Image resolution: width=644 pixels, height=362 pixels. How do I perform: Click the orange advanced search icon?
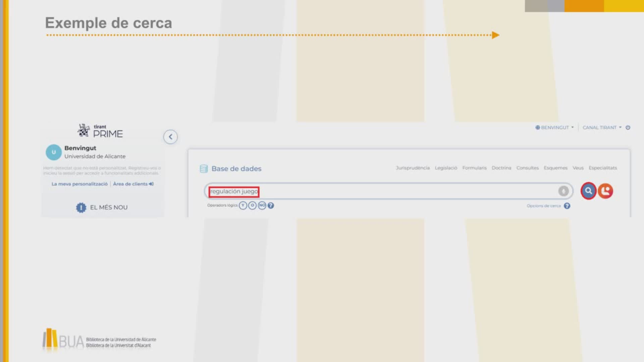(605, 191)
